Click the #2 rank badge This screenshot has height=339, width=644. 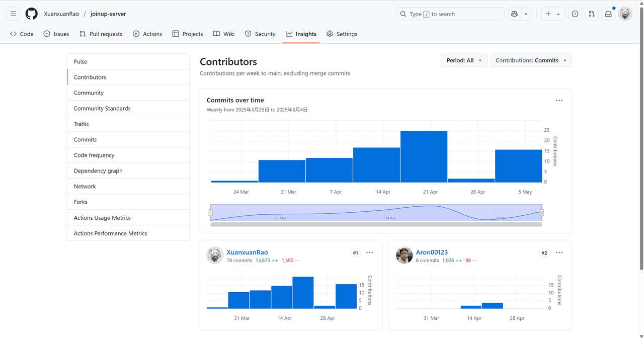point(544,253)
